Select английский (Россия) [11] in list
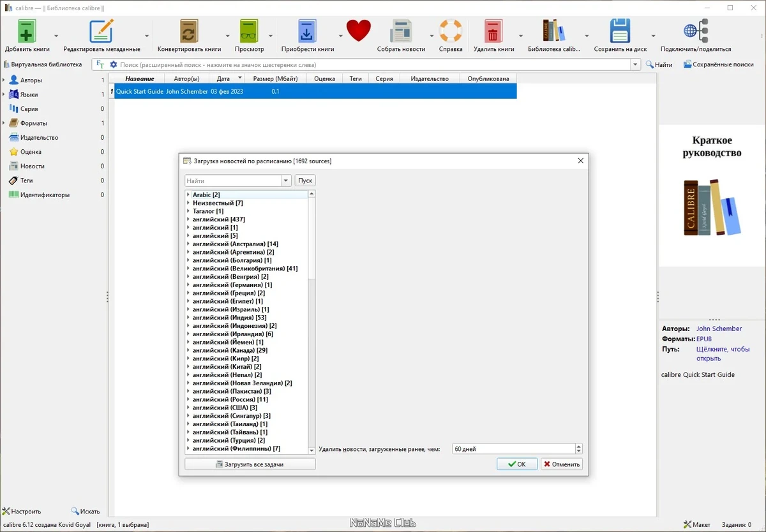The image size is (766, 532). coord(230,399)
